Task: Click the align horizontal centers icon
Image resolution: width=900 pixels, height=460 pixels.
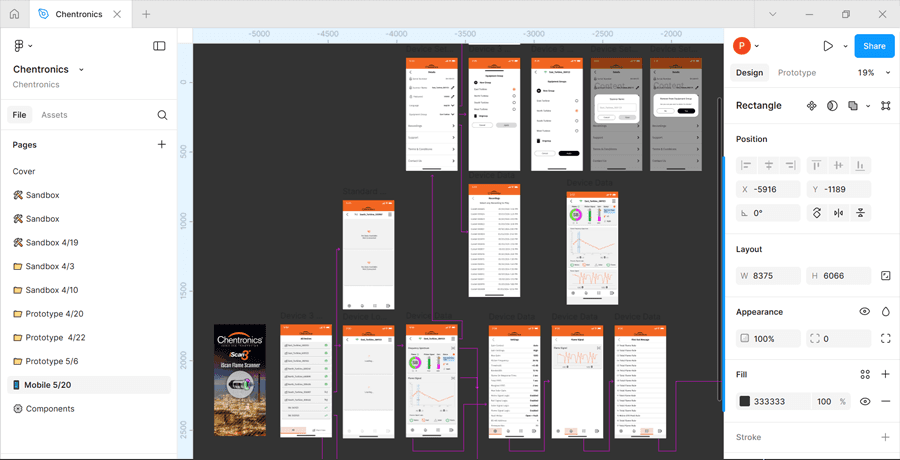Action: coord(769,165)
